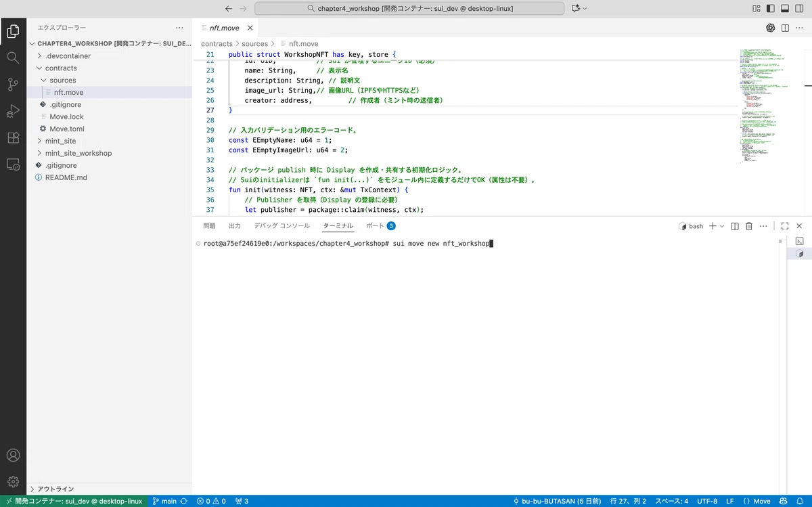This screenshot has width=812, height=507.
Task: Toggle the primary sidebar visibility
Action: point(771,9)
